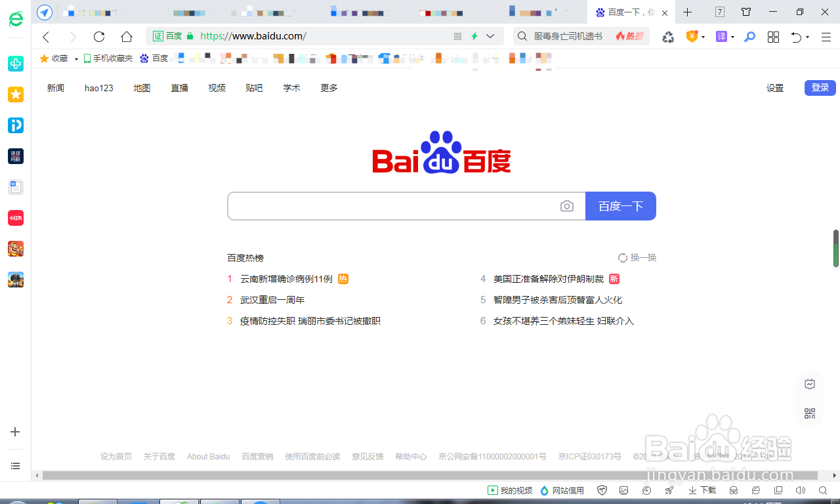This screenshot has height=504, width=840.
Task: Open the 手机收藏夹 bookmark folder
Action: (x=108, y=58)
